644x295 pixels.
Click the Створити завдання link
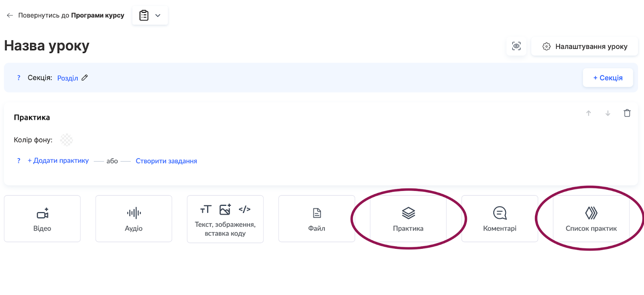coord(166,161)
